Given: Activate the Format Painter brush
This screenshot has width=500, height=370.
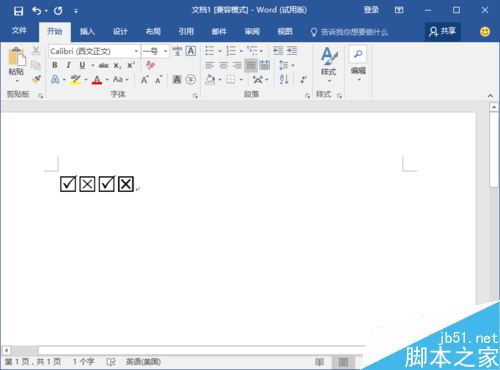Looking at the screenshot, I should 36,79.
